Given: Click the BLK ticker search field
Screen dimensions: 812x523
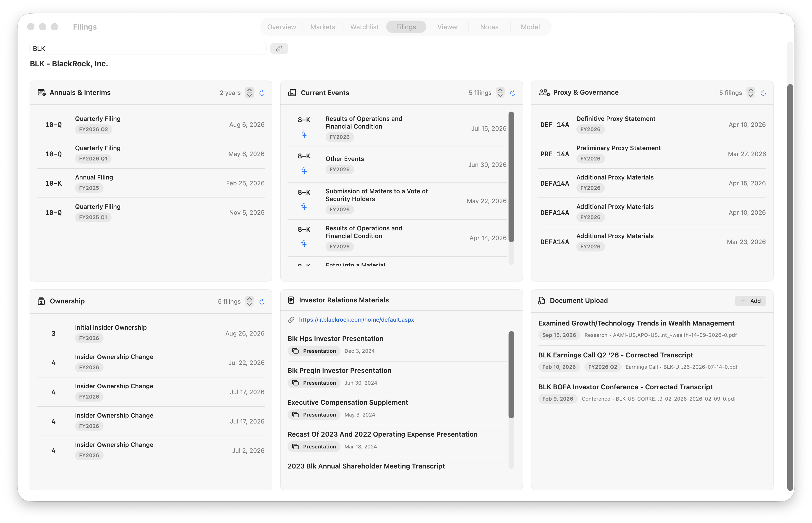Looking at the screenshot, I should click(148, 49).
